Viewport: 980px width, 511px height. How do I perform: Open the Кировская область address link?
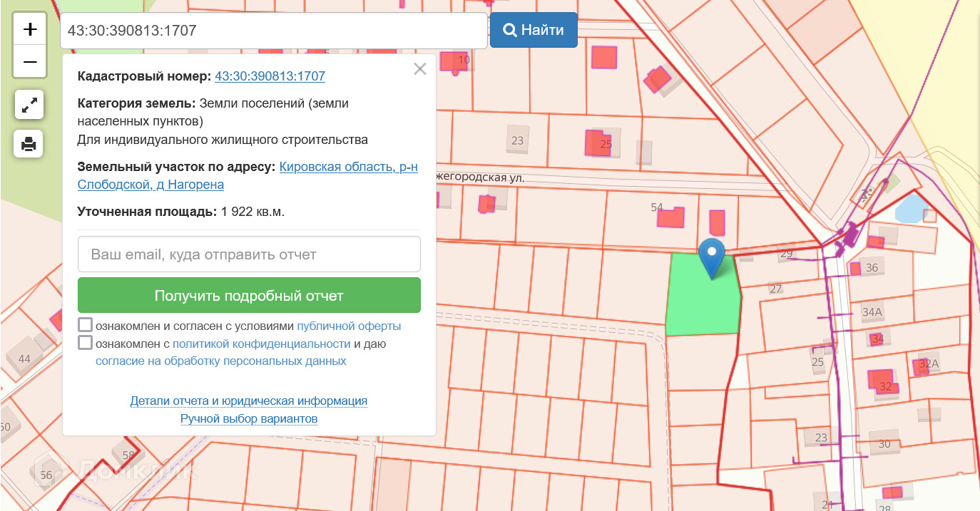click(348, 167)
